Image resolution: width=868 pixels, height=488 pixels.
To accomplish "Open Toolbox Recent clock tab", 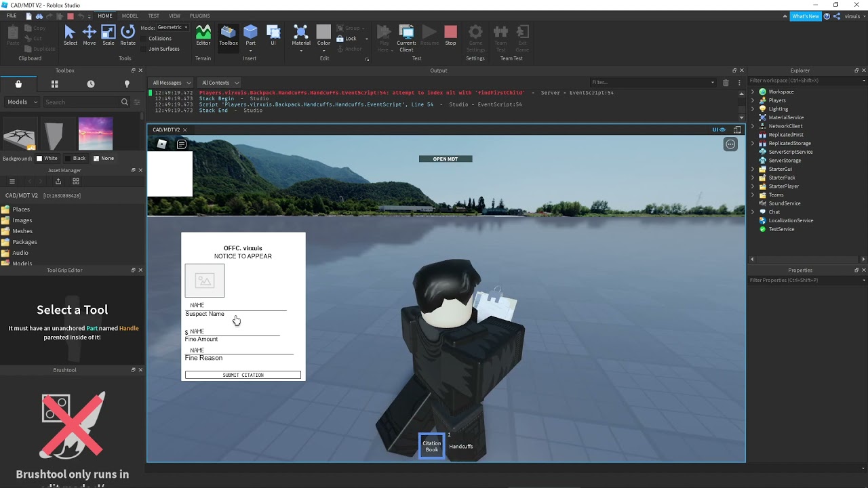I will pos(91,84).
